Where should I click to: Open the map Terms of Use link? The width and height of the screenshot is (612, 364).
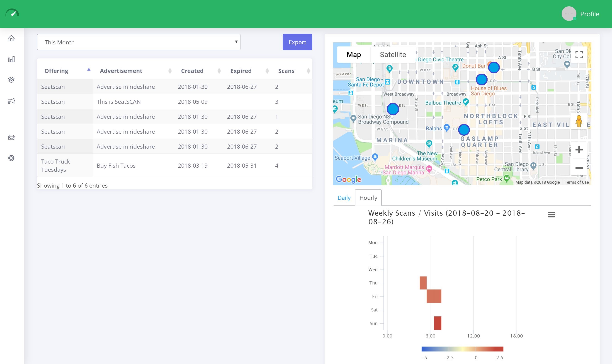(x=577, y=182)
